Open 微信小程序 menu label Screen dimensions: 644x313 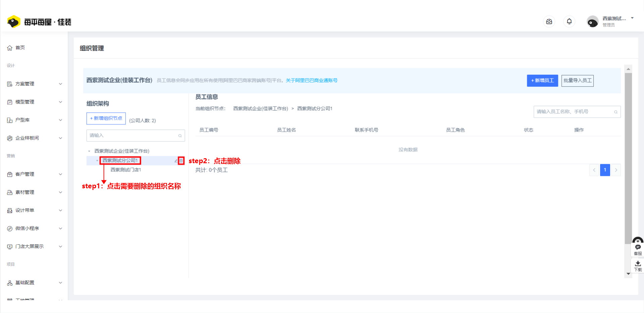tap(27, 229)
